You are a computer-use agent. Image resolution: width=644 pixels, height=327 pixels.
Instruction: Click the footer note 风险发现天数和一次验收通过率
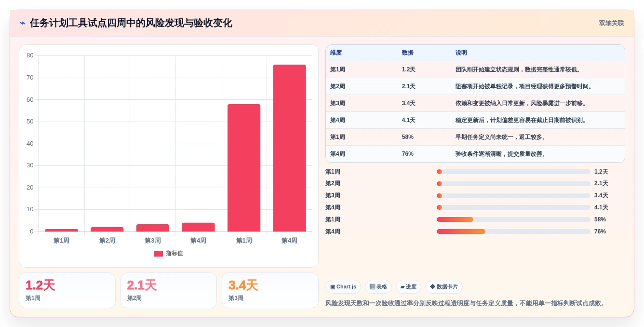point(465,304)
